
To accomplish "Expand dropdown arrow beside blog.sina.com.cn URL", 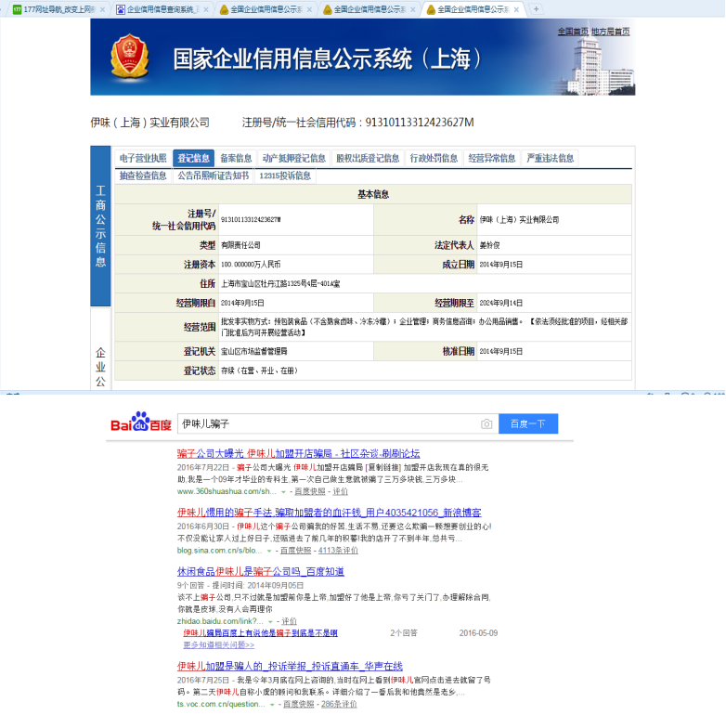I will click(269, 552).
